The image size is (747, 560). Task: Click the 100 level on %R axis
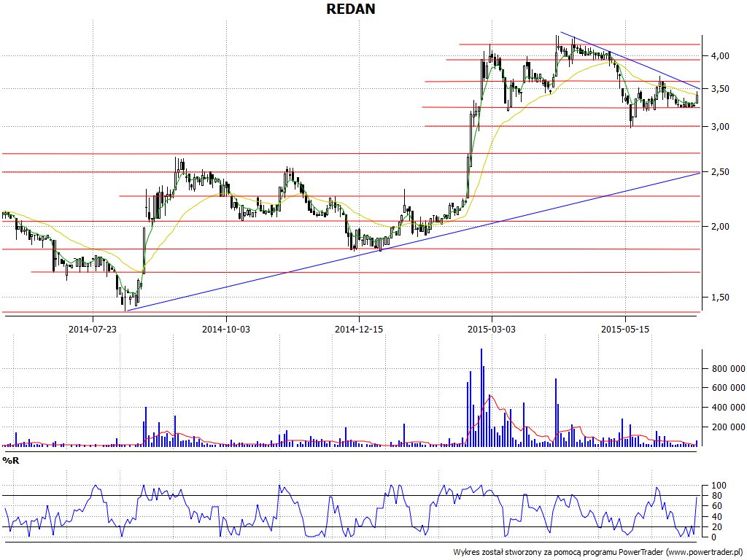[719, 486]
